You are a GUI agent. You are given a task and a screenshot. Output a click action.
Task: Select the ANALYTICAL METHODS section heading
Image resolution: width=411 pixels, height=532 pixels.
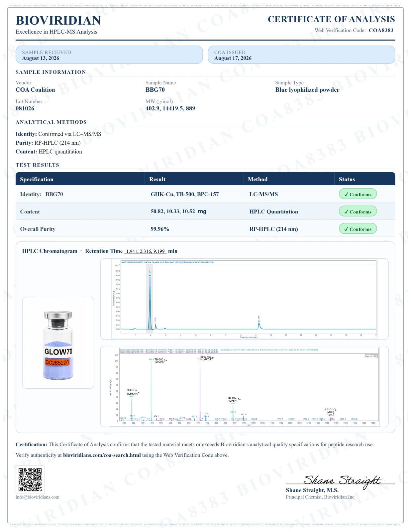pos(51,122)
